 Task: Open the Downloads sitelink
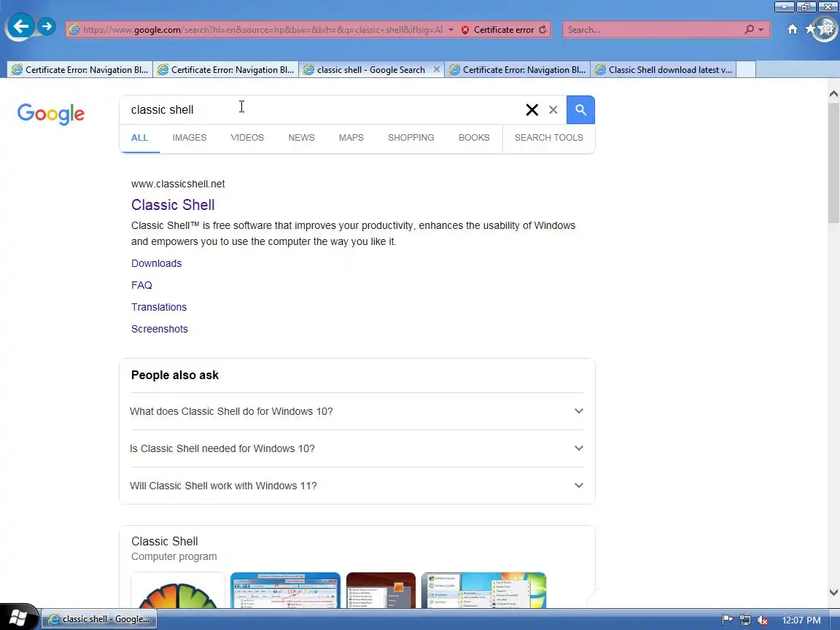[157, 263]
